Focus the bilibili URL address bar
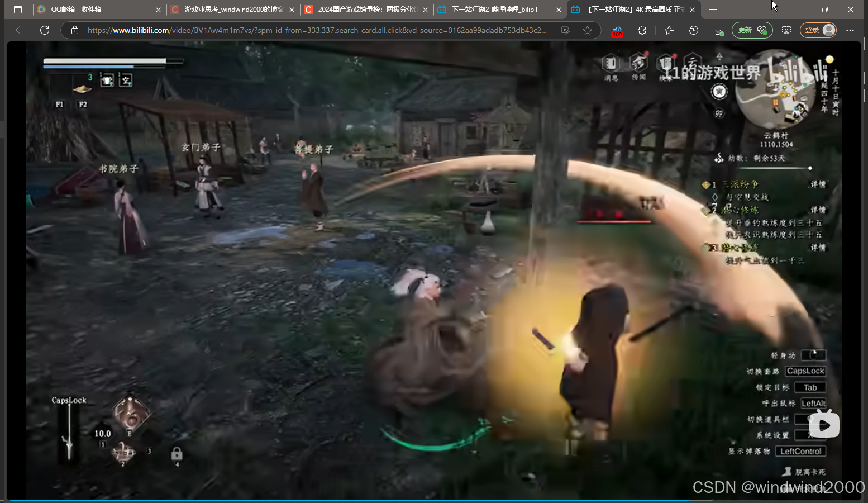 click(317, 30)
